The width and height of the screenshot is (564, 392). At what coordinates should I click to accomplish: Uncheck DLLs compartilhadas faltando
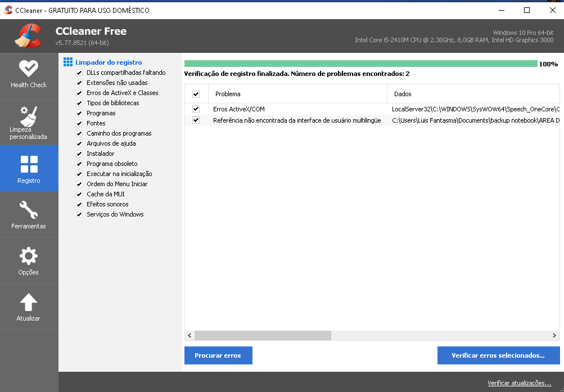pyautogui.click(x=79, y=73)
